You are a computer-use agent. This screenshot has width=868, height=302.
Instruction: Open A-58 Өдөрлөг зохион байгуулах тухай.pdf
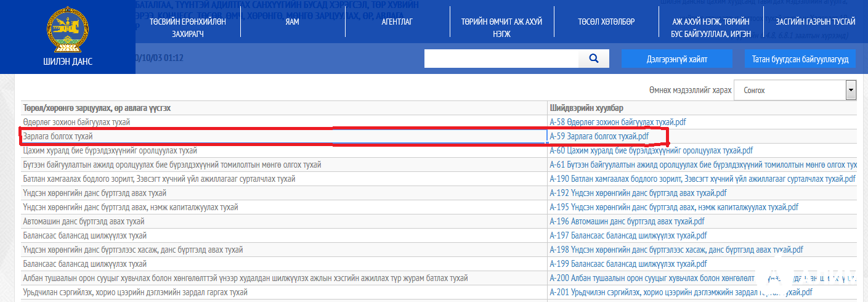(x=617, y=122)
